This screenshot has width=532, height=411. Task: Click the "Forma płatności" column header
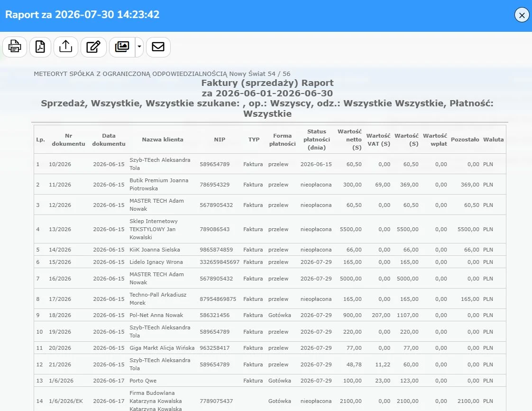point(282,140)
